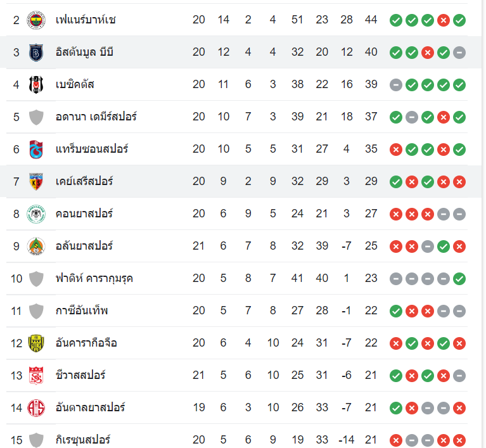The image size is (486, 448).
Task: Click the Beşiktaş club logo
Action: point(36,85)
